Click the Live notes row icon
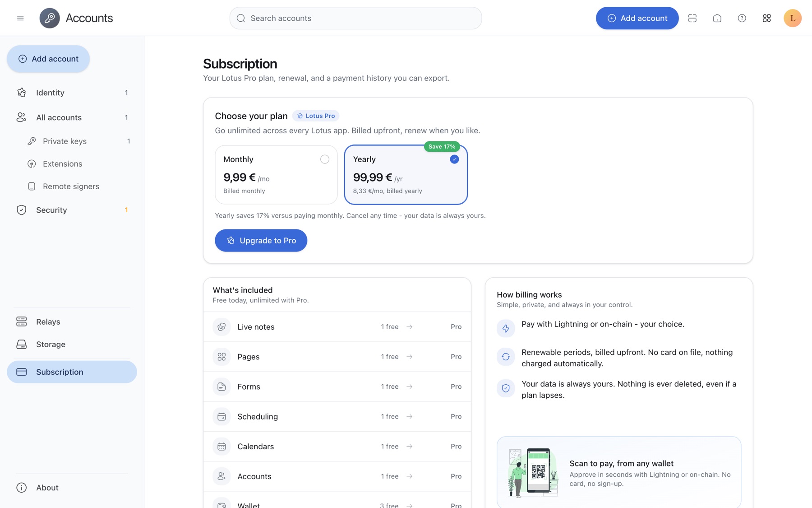 tap(221, 327)
